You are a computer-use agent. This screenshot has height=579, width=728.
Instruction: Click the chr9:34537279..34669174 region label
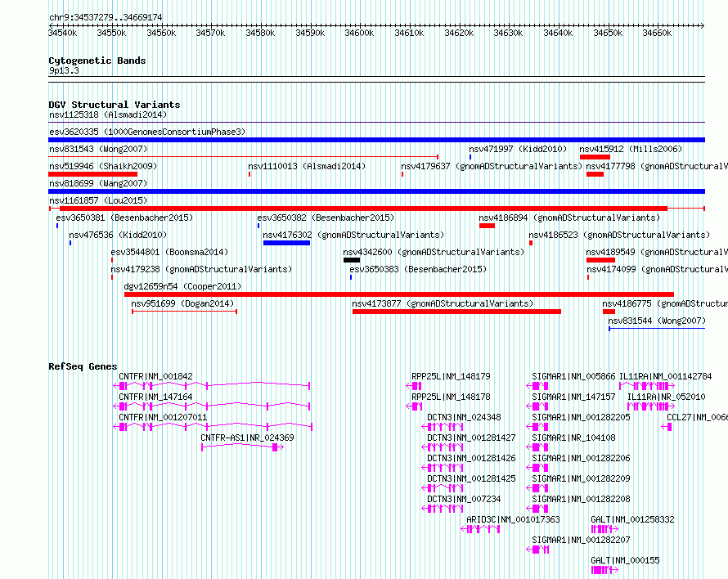click(106, 17)
